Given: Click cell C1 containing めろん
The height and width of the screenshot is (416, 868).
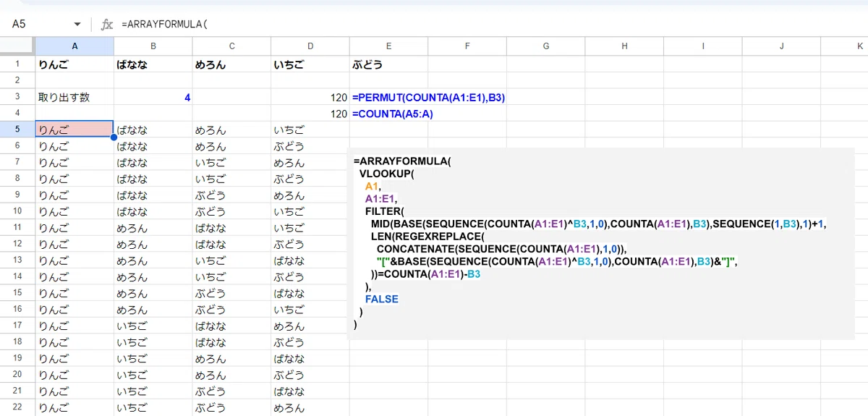Looking at the screenshot, I should click(231, 64).
